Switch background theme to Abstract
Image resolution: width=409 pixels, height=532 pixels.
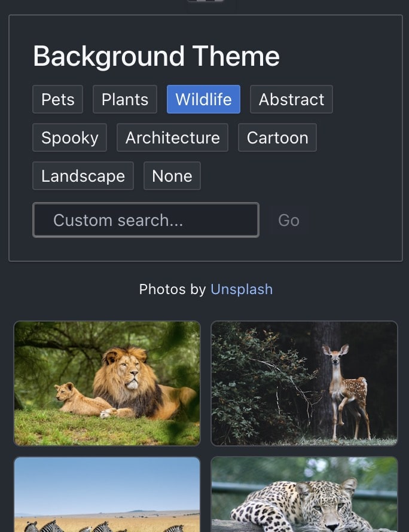tap(291, 99)
